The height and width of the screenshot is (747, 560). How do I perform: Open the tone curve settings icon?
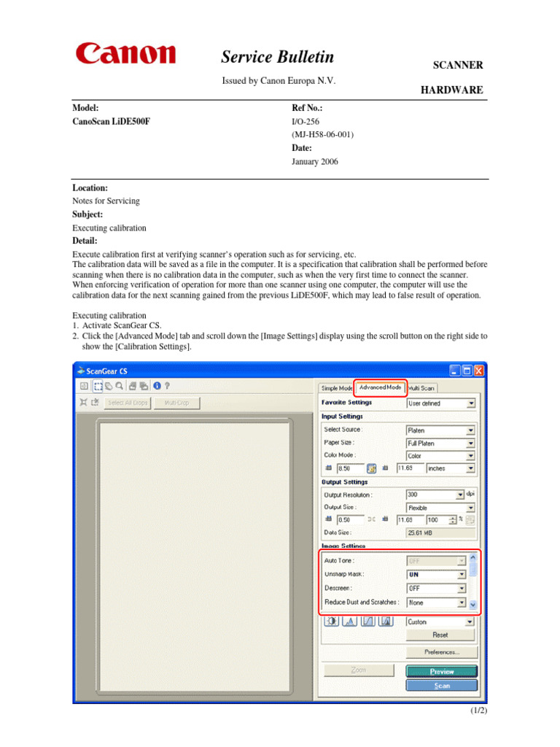click(367, 622)
